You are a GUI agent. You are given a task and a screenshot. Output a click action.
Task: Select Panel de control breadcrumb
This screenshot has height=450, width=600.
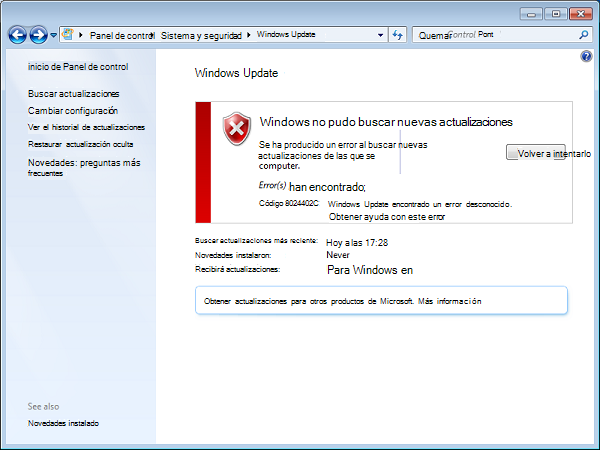(122, 36)
